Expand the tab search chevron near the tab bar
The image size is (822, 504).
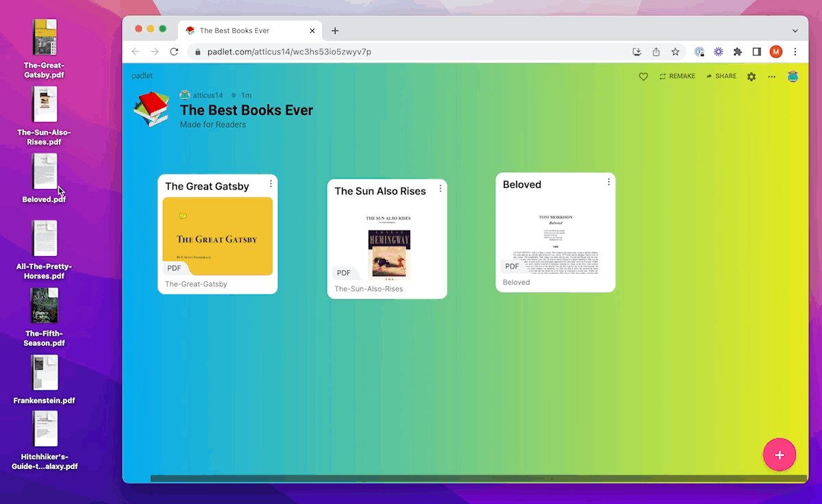(x=795, y=30)
